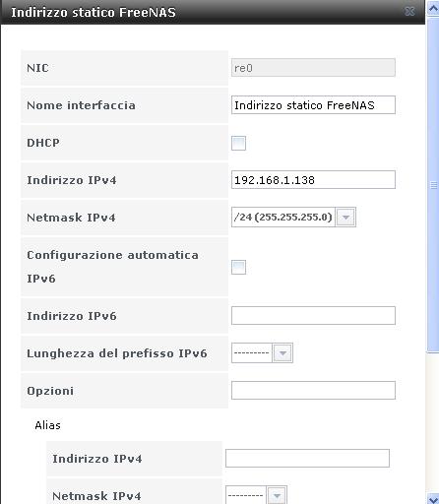Click the Opzioni text field
The image size is (439, 504).
313,391
